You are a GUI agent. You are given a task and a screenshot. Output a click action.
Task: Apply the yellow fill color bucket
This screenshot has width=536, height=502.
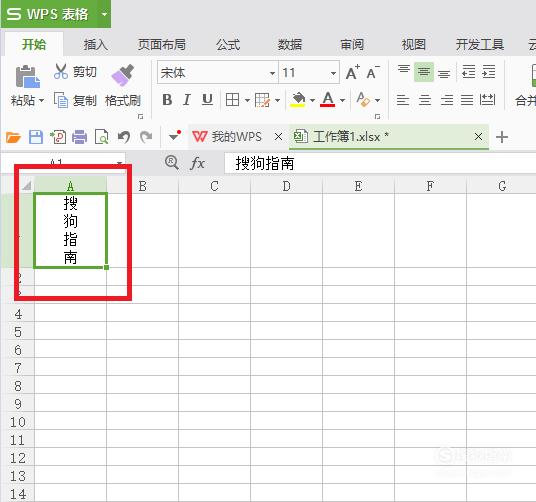(x=298, y=100)
